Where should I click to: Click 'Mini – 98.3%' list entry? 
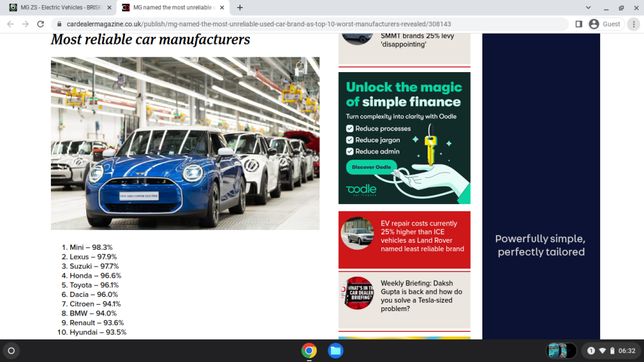91,247
